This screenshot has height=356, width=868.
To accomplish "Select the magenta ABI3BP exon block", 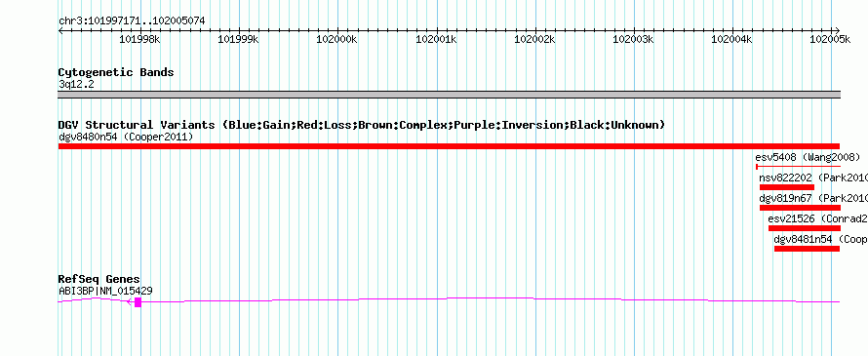I will tap(138, 301).
